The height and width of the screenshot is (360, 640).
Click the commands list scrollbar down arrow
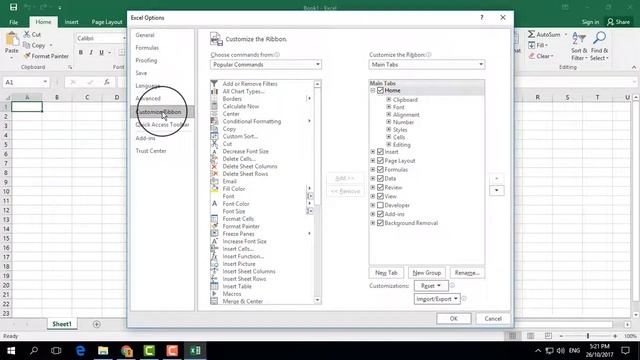coord(317,300)
